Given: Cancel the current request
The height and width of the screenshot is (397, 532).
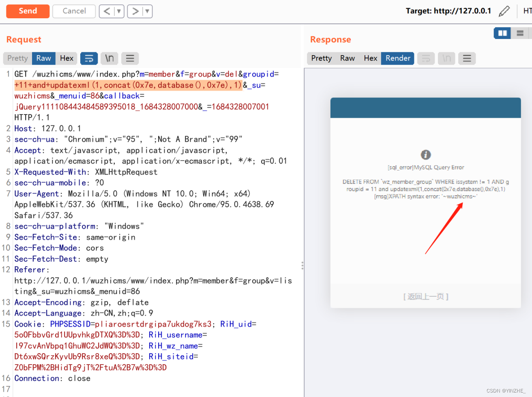Looking at the screenshot, I should pos(74,11).
